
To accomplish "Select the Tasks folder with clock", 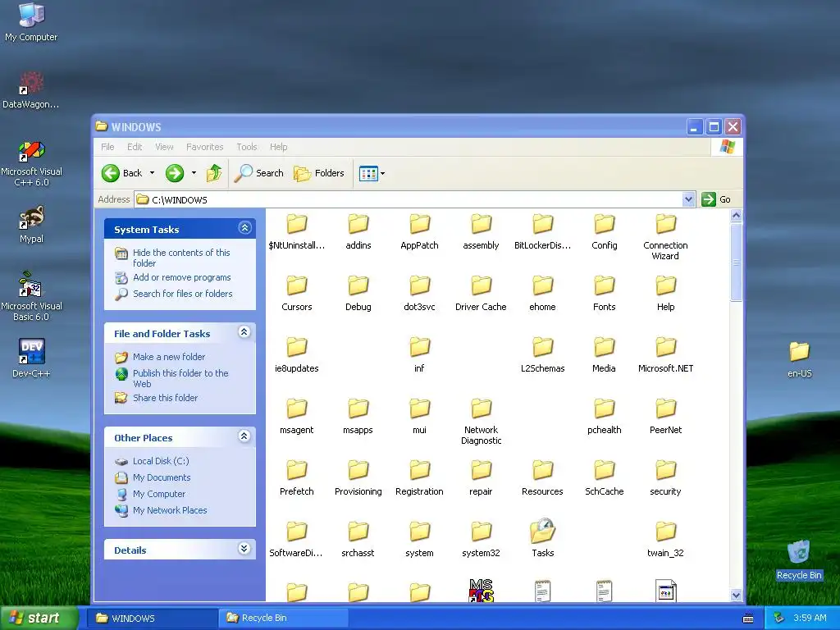I will (x=543, y=538).
